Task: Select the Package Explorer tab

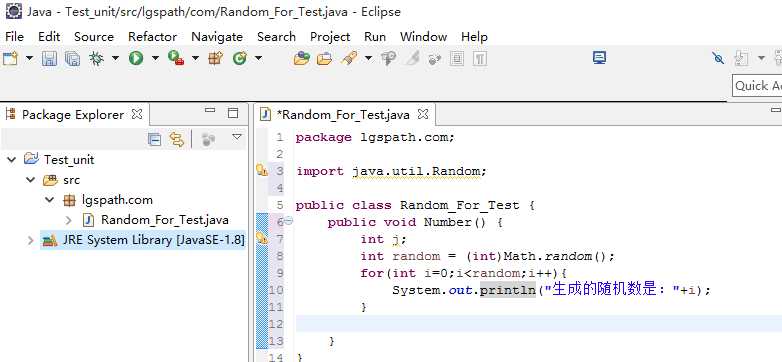Action: tap(72, 115)
